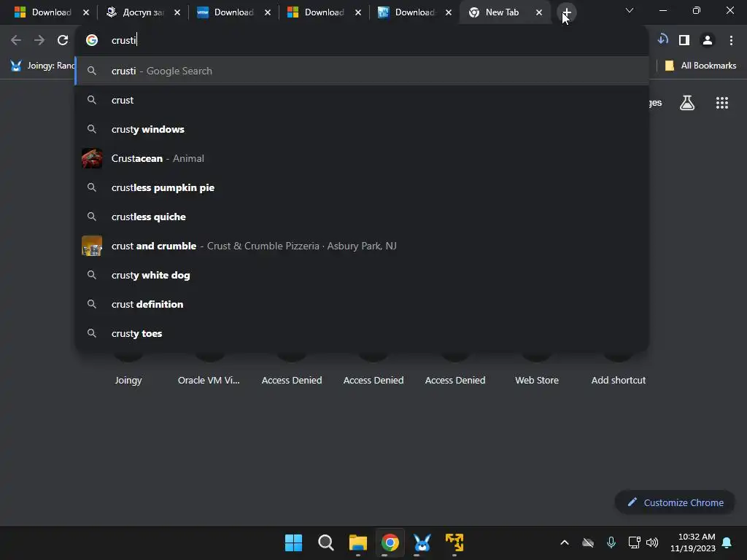Open the volume tray icon
Viewport: 747px width, 560px height.
click(652, 542)
